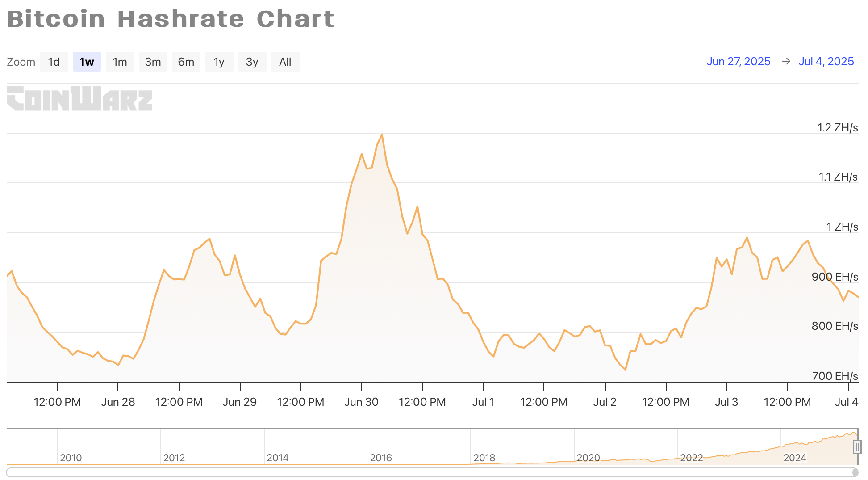
Task: Click the hashrate peak near Jun 30
Action: pos(382,135)
